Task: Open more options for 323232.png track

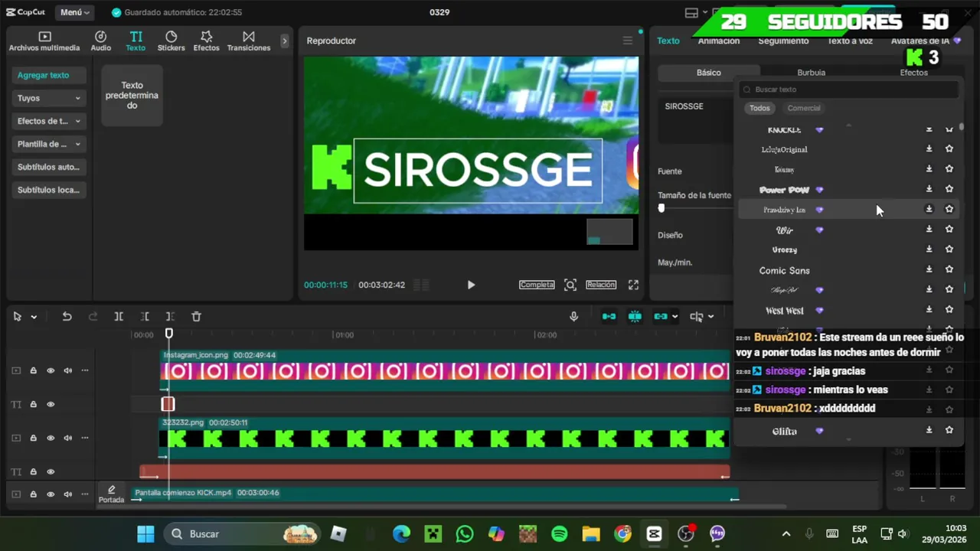Action: pos(85,438)
